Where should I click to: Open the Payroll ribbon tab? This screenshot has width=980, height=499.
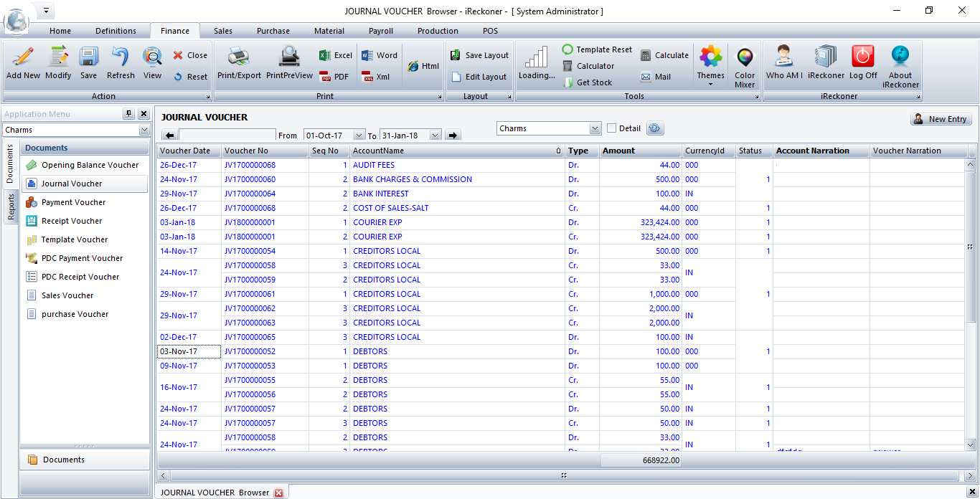[x=380, y=31]
